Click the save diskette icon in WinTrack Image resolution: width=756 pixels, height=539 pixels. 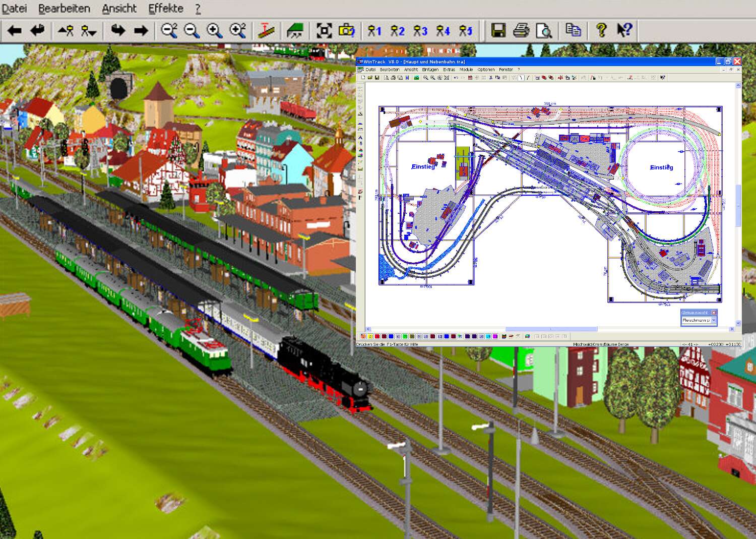(x=378, y=78)
